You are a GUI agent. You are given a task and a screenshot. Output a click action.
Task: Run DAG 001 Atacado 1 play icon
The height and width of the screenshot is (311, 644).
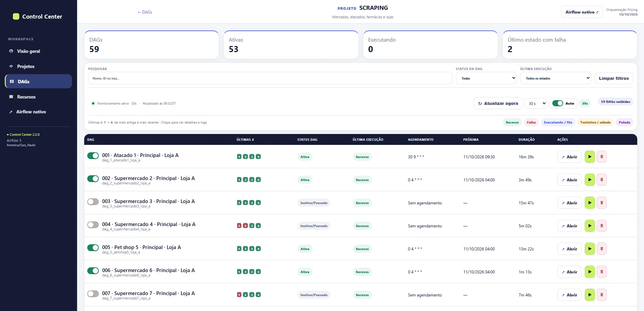[x=590, y=157]
